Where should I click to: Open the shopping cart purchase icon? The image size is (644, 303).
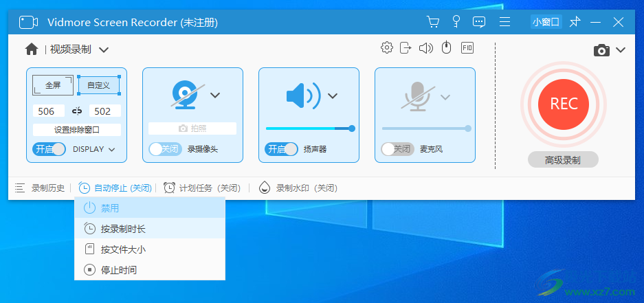coord(433,22)
